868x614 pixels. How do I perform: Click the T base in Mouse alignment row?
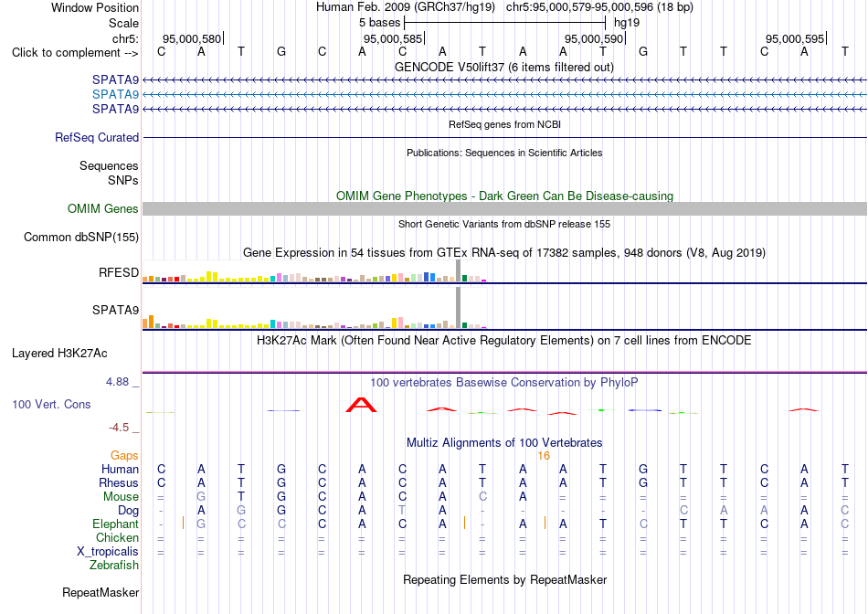tap(241, 497)
